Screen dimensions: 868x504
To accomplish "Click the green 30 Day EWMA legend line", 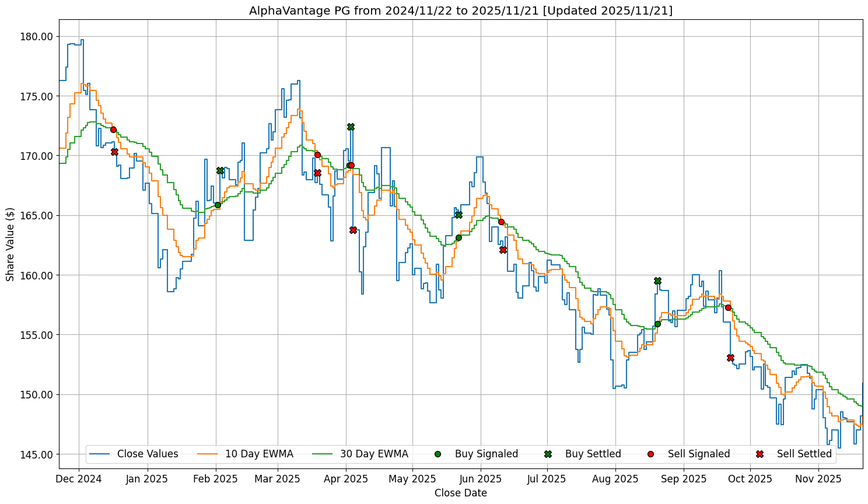I will [x=323, y=454].
